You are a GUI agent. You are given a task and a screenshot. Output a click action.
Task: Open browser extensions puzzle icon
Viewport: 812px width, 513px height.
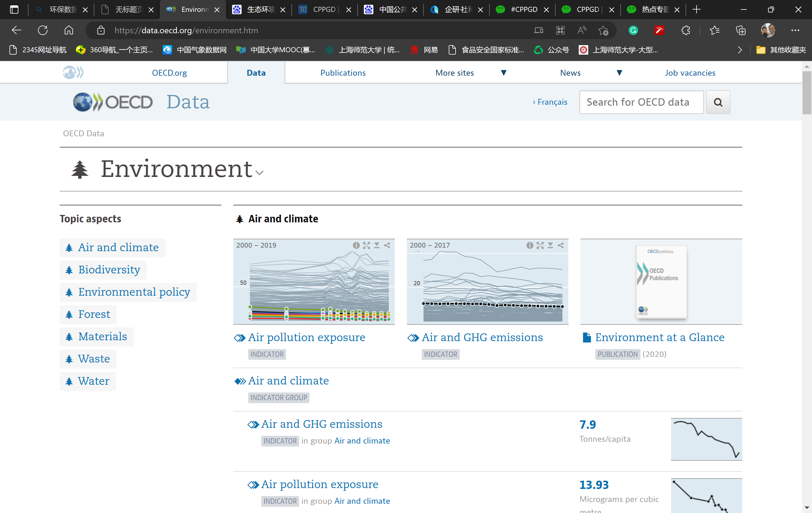[686, 30]
